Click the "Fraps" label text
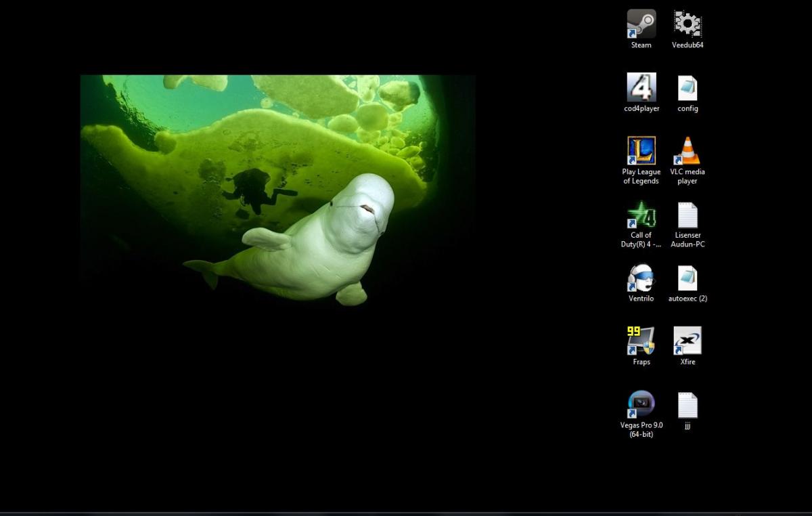The height and width of the screenshot is (516, 812). tap(641, 362)
